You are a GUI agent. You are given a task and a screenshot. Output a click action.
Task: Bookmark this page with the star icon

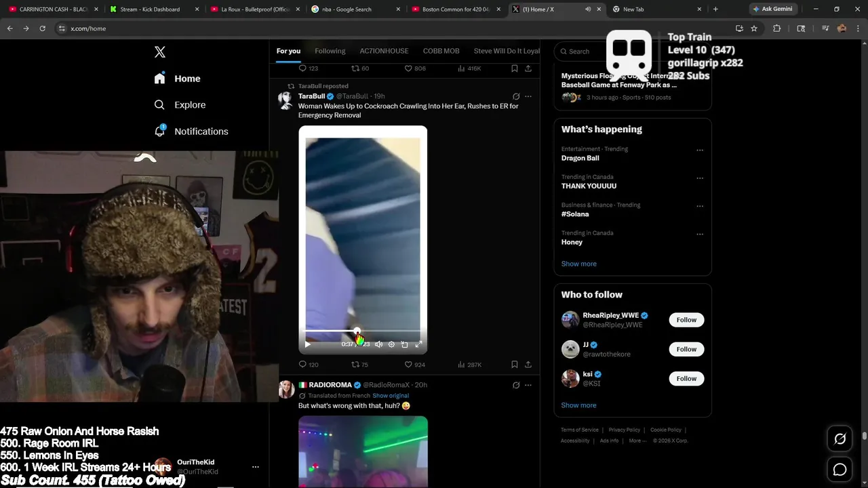754,28
